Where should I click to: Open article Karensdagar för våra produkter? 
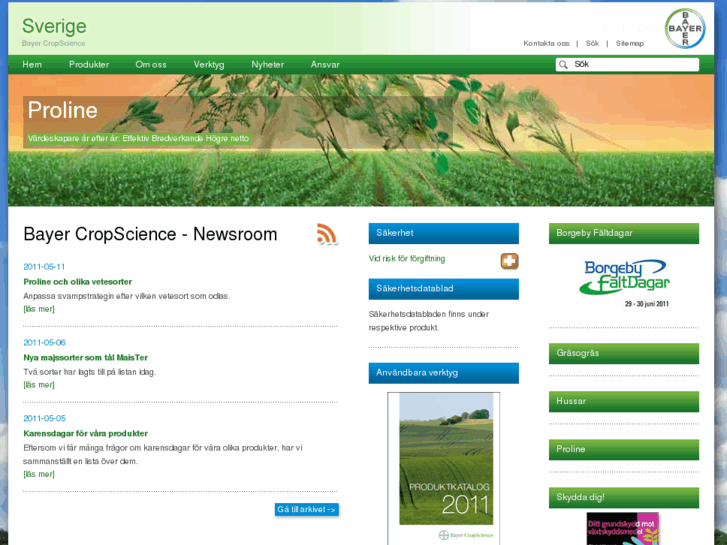coord(85,433)
